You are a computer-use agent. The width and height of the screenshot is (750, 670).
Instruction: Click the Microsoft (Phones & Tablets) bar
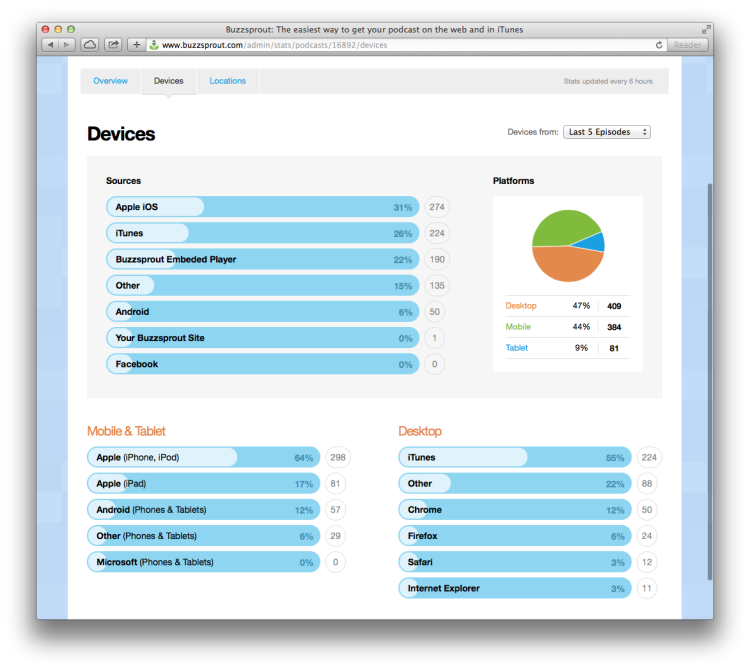204,562
